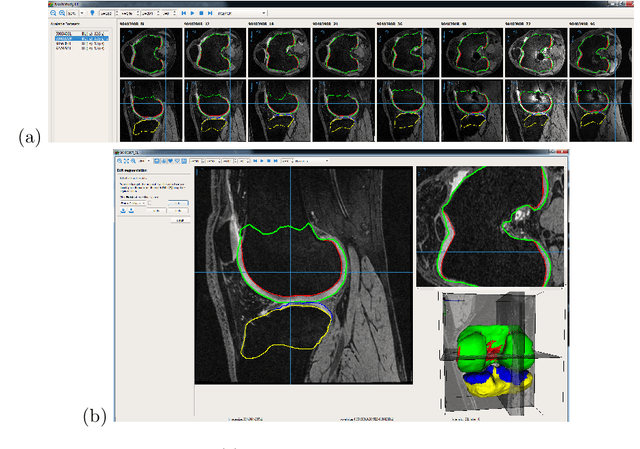
Task: Click third coordinate spin box in Edit segmentation toolbar
Action: pyautogui.click(x=229, y=161)
